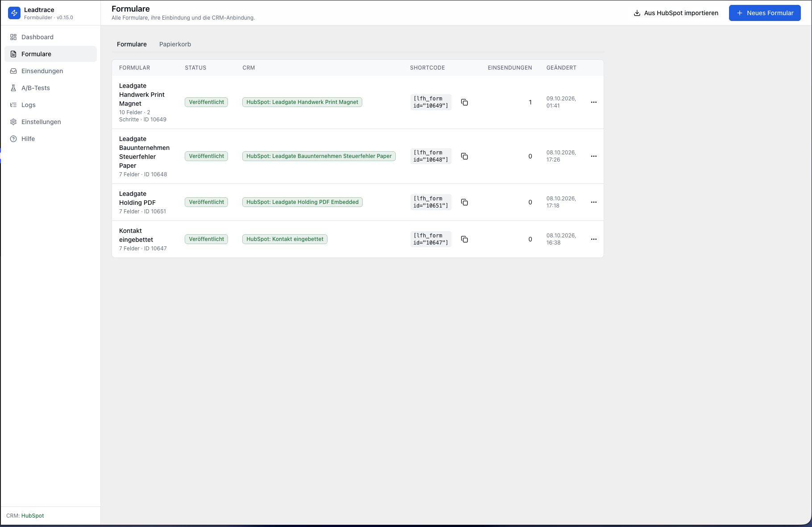Open more options for Leadgate Holding PDF

pyautogui.click(x=594, y=202)
